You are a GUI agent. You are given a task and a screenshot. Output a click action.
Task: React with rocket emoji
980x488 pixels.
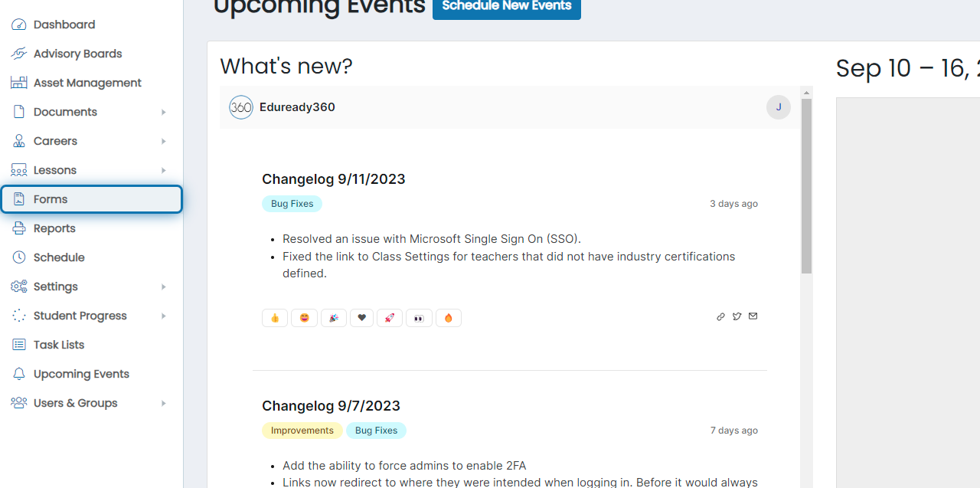390,318
